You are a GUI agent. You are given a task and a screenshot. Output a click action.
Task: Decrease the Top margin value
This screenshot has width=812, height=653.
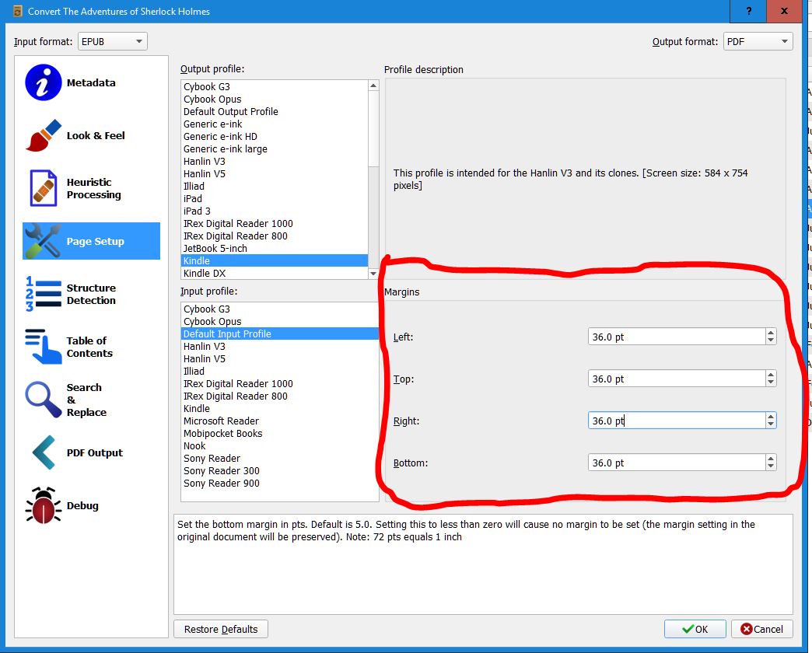pos(771,383)
